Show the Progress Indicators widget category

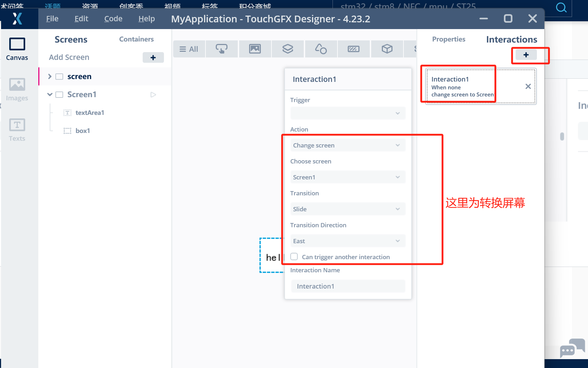(354, 49)
